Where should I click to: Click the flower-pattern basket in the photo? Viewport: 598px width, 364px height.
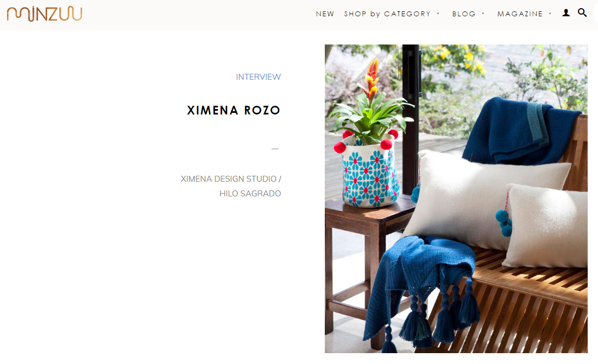click(x=370, y=173)
